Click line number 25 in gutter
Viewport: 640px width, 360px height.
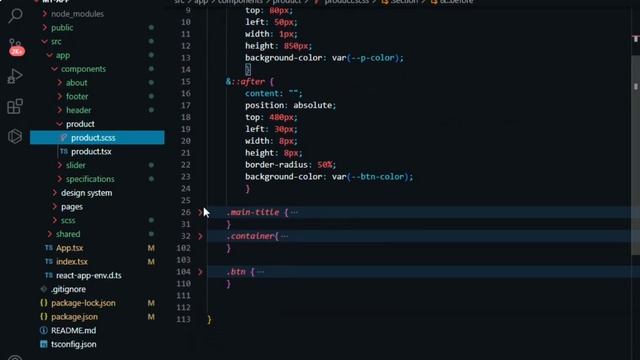click(x=186, y=200)
